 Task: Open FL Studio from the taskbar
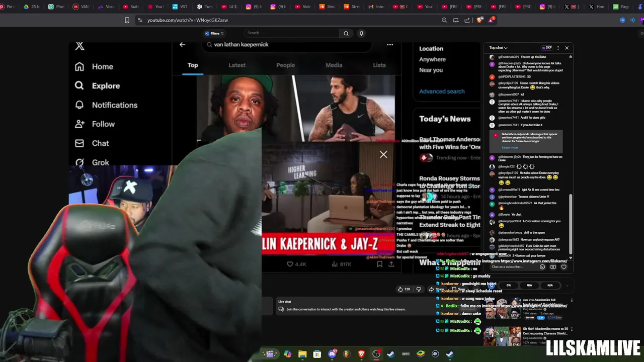click(347, 354)
